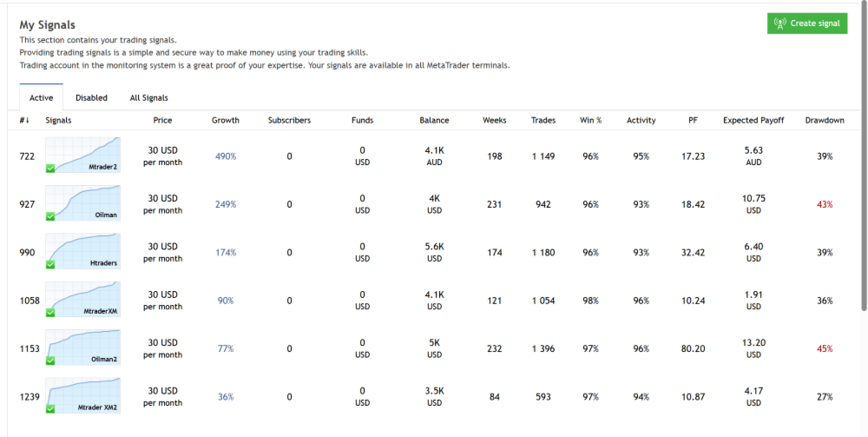This screenshot has width=868, height=437.
Task: Click green checkmark icon on Oilman signal
Action: (x=50, y=216)
